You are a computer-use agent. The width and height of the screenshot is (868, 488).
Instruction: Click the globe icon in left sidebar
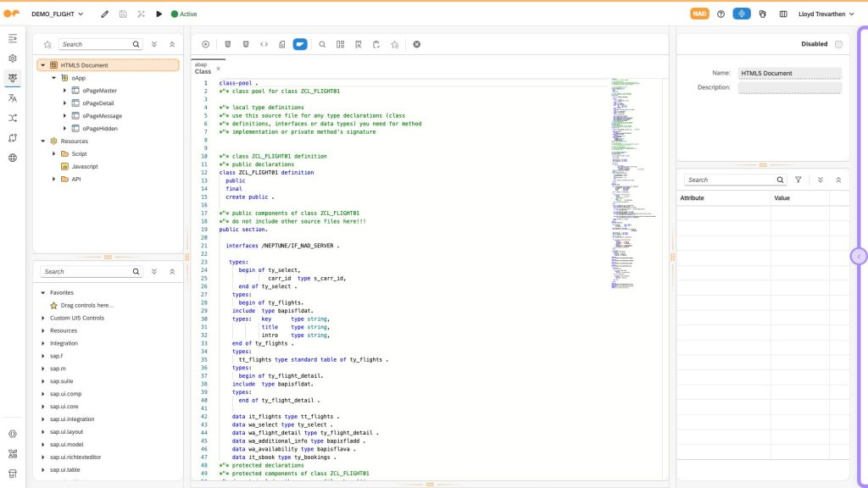pos(13,158)
